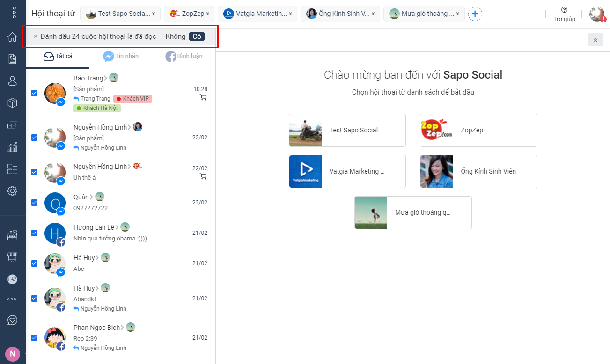Decline mark as read with Không
This screenshot has height=364, width=610.
coord(176,36)
